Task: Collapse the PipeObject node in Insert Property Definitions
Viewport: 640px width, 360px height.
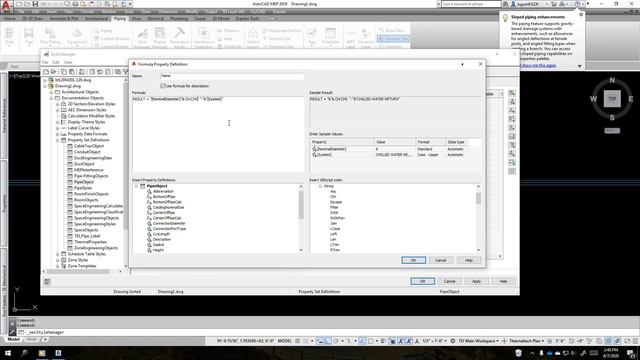Action: (x=136, y=186)
